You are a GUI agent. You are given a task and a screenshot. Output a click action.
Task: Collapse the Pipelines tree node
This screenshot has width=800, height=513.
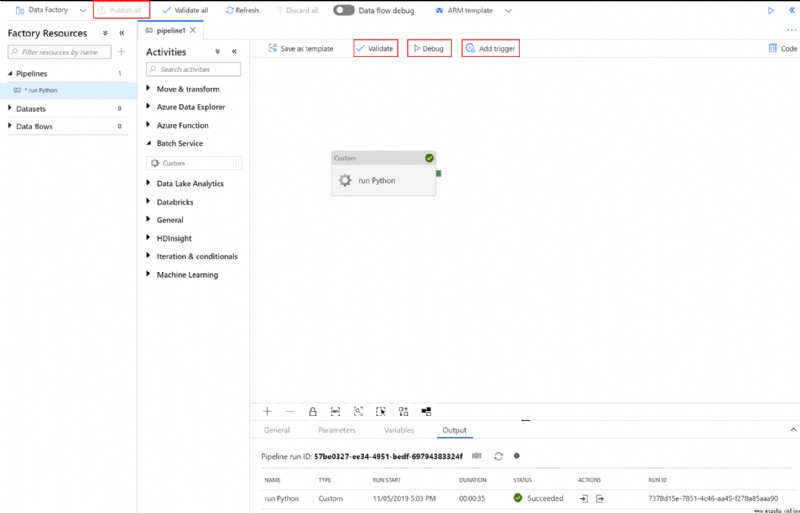[10, 74]
